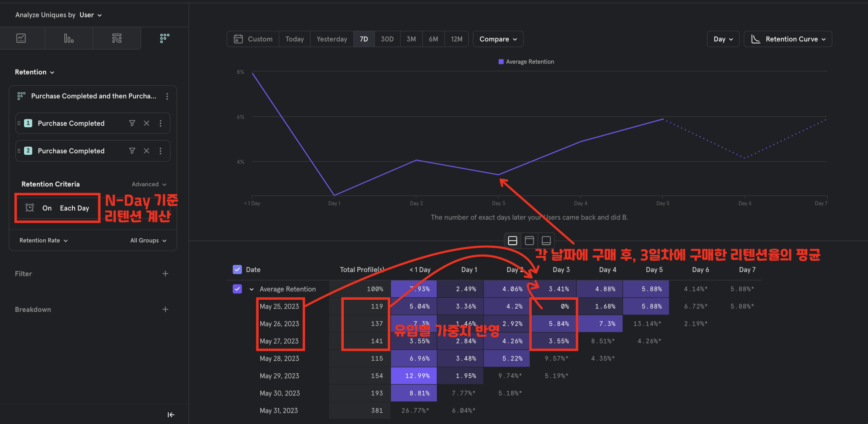The width and height of the screenshot is (868, 424).
Task: Open the Insights line chart report tab
Action: tap(21, 38)
